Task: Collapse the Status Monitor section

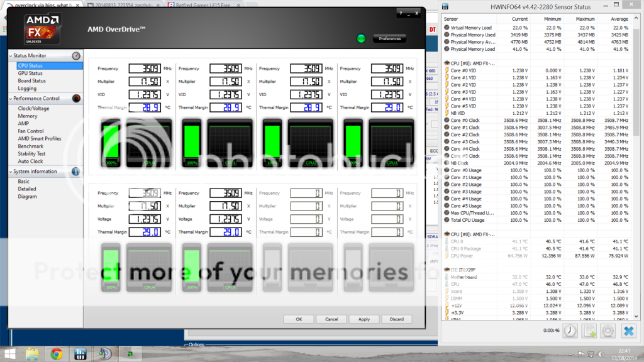Action: point(11,56)
